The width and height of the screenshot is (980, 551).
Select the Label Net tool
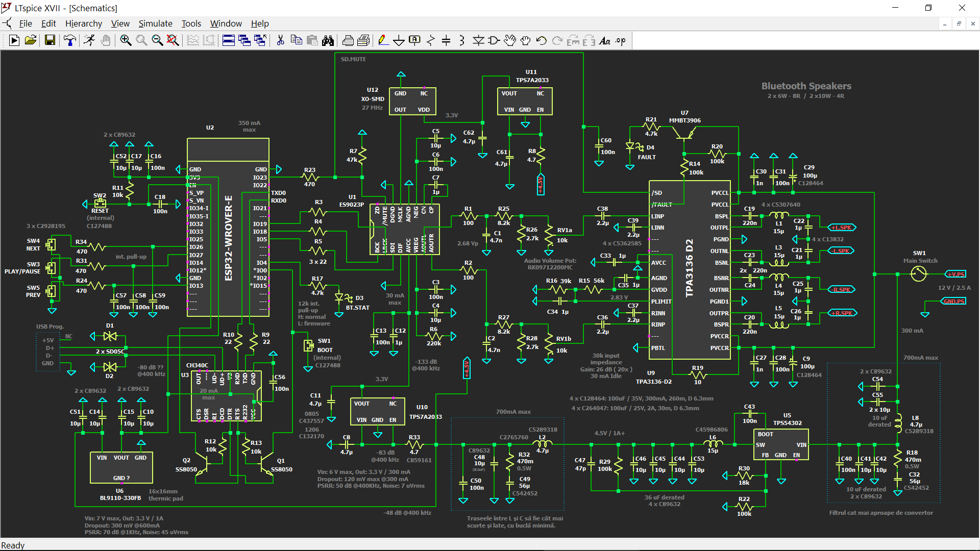(x=415, y=40)
